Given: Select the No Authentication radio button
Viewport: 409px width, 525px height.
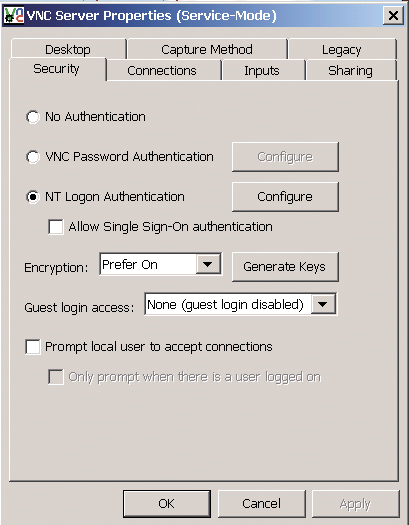Looking at the screenshot, I should (x=33, y=117).
